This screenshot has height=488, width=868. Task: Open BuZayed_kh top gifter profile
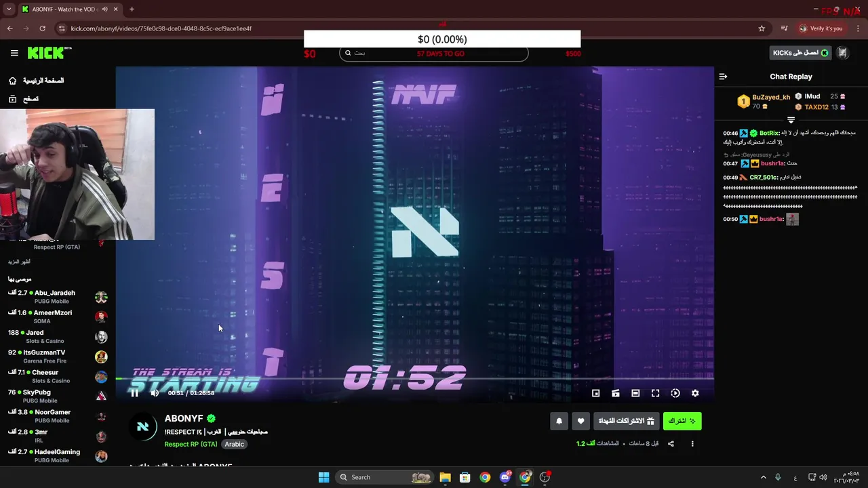pyautogui.click(x=771, y=97)
